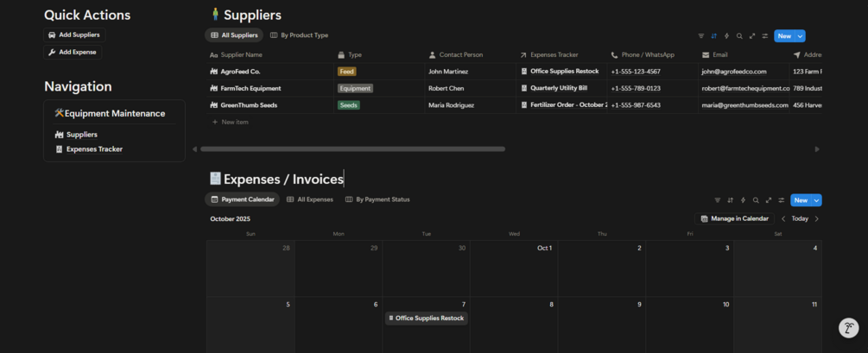Click the Manage in Calendar button
Screen dimensions: 868x353
coord(734,219)
